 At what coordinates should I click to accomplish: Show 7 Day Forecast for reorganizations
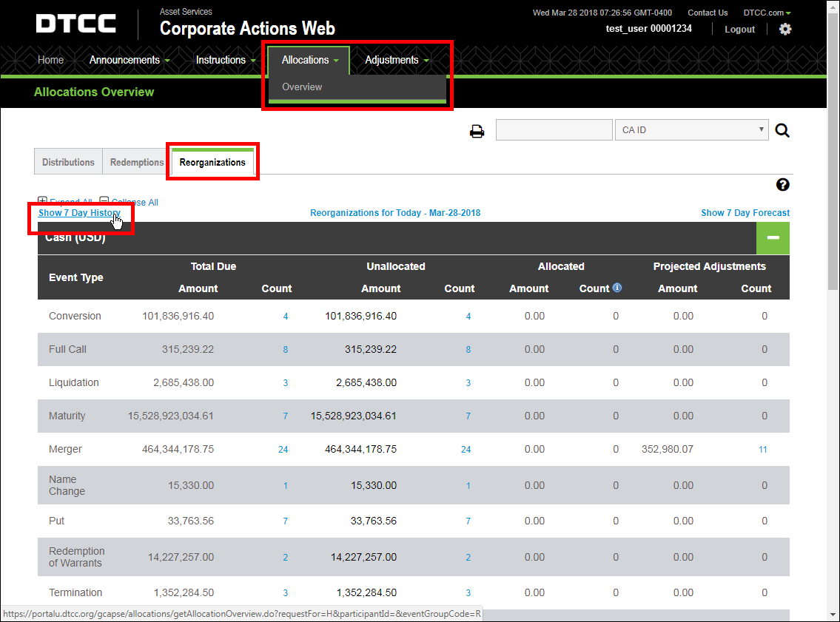click(745, 213)
